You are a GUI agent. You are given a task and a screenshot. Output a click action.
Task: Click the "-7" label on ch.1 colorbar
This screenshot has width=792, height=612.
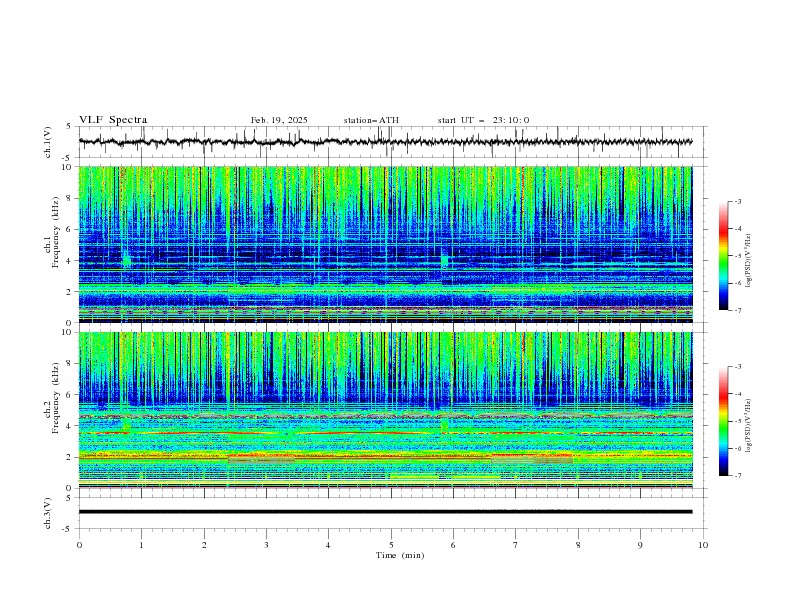tap(738, 310)
